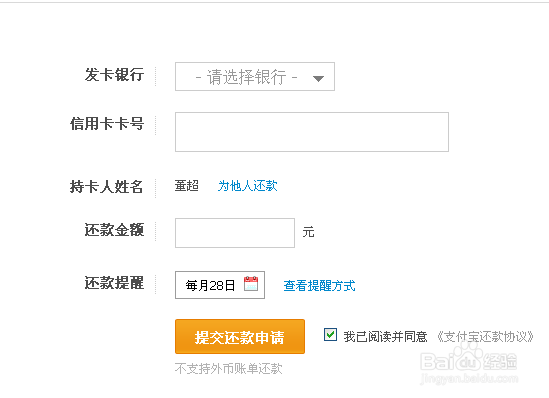Click the 持卡人姓名 field label
This screenshot has width=549, height=398.
coord(106,187)
